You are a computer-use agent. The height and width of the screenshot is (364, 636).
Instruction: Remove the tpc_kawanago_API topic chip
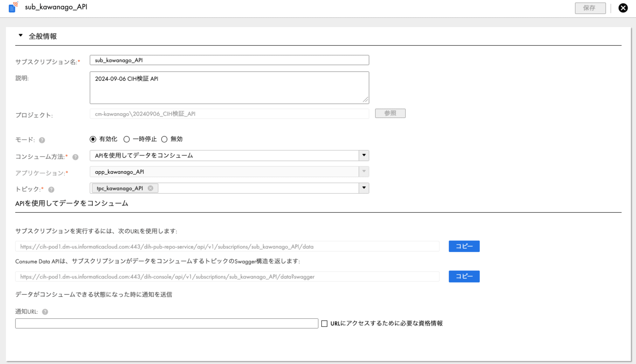150,188
